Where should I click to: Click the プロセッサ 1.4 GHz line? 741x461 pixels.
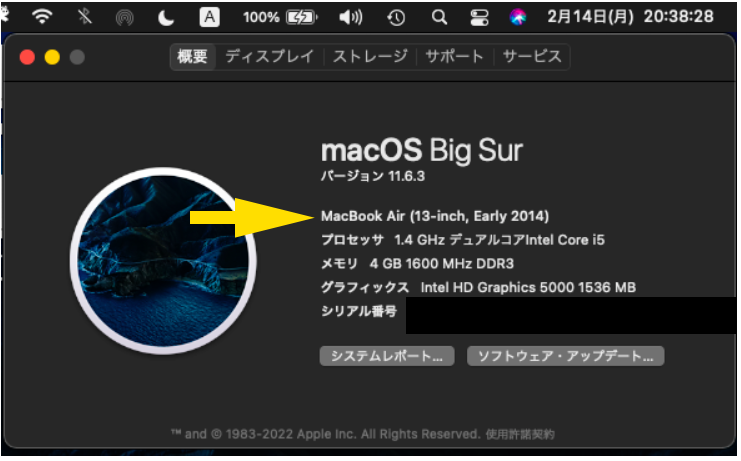[x=463, y=240]
